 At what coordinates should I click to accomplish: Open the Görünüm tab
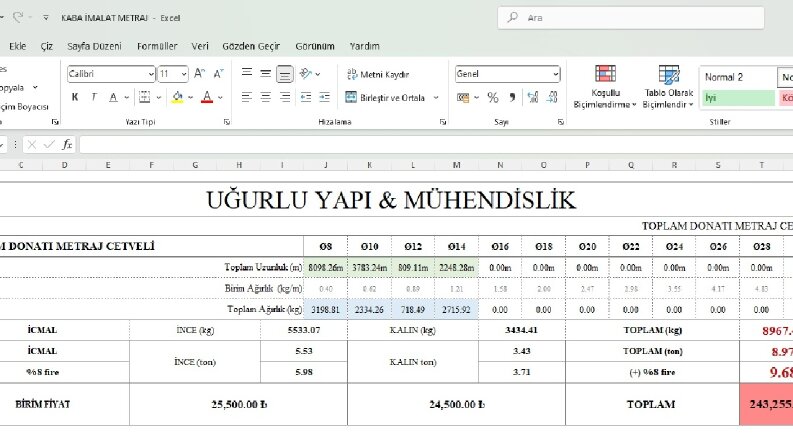(315, 46)
